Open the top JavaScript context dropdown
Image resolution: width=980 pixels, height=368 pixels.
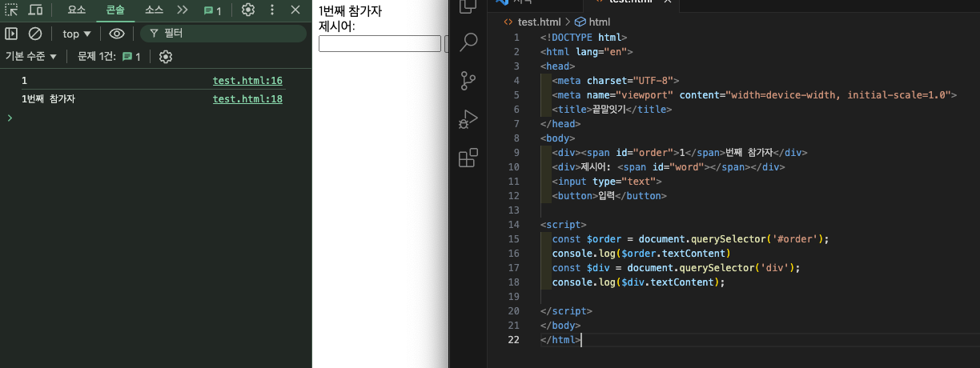click(77, 34)
